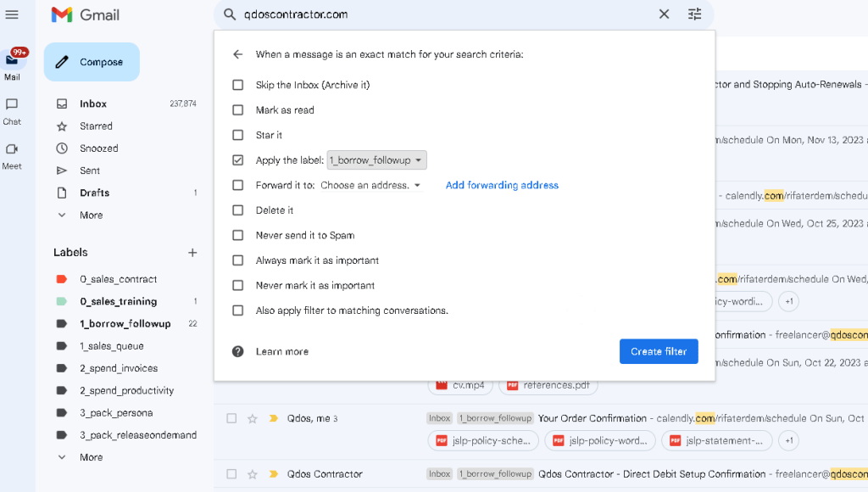Screen dimensions: 868x492
Task: Click the search magnifier icon
Action: click(229, 14)
